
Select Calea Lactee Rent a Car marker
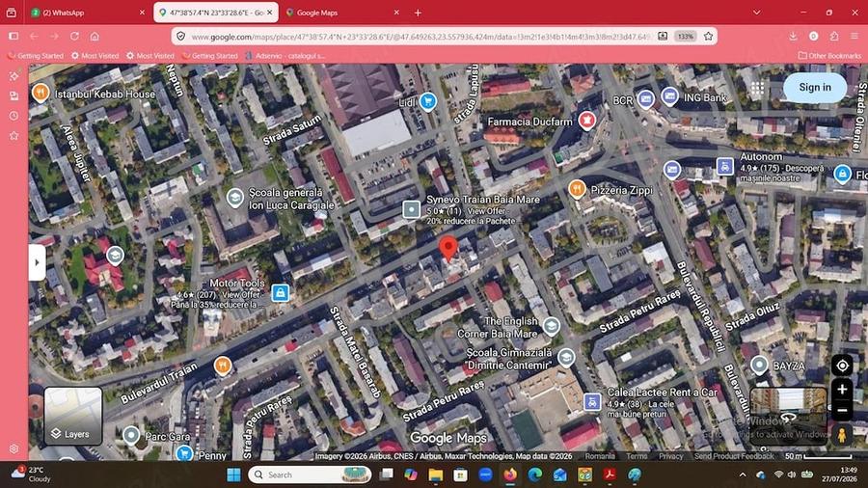pos(592,402)
